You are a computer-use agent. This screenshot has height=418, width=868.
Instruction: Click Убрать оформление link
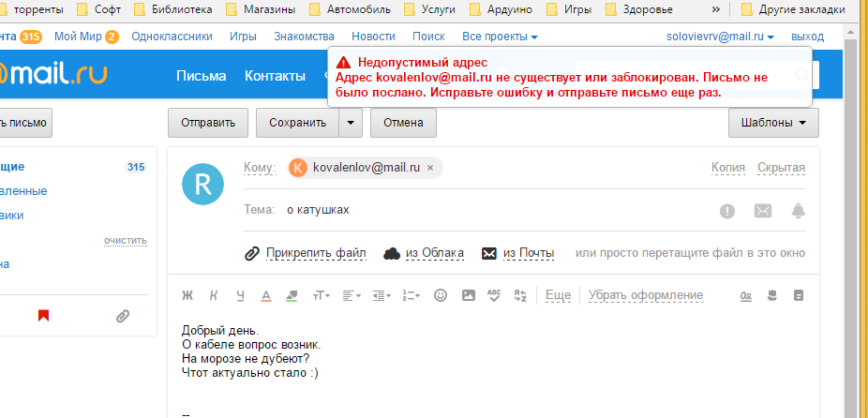point(646,295)
